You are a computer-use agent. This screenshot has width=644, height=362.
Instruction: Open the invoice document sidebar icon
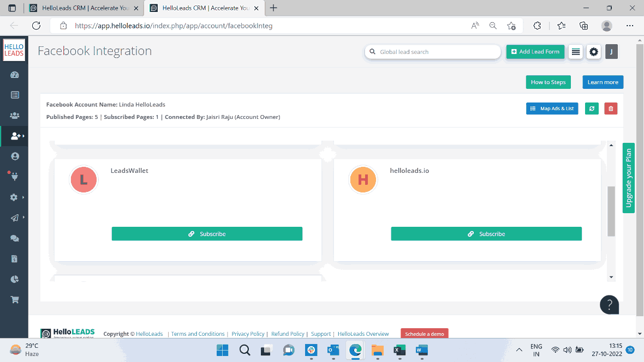pos(14,259)
